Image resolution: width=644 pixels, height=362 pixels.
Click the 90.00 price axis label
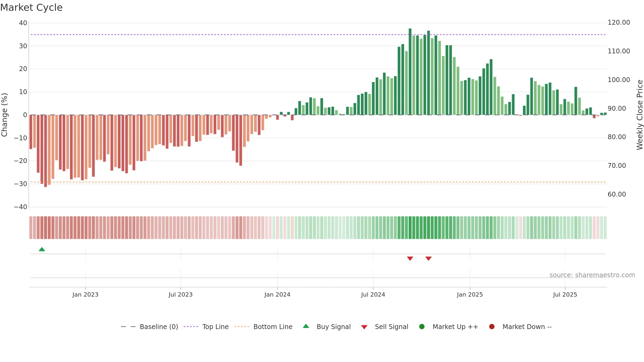point(617,109)
